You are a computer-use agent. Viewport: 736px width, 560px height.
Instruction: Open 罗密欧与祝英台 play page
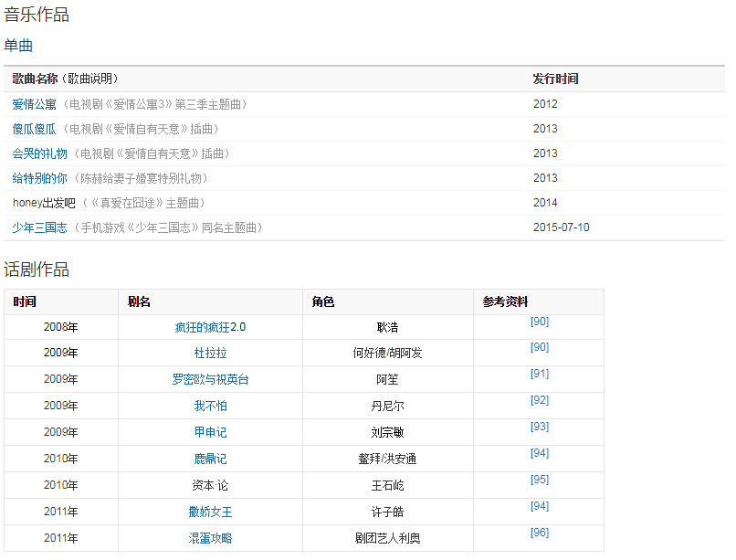(210, 379)
